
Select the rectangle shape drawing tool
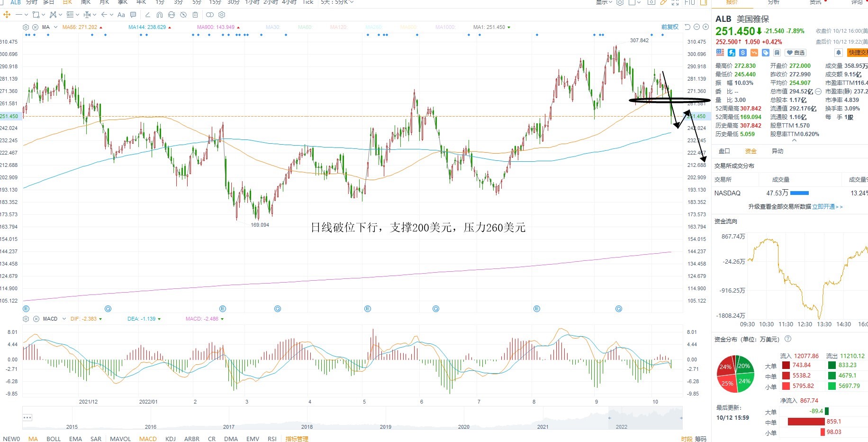click(36, 15)
